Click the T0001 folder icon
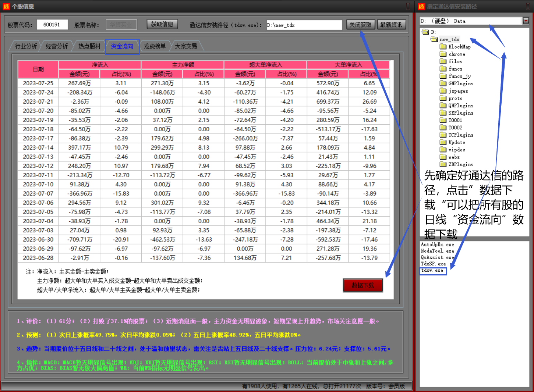The image size is (534, 392). 443,120
